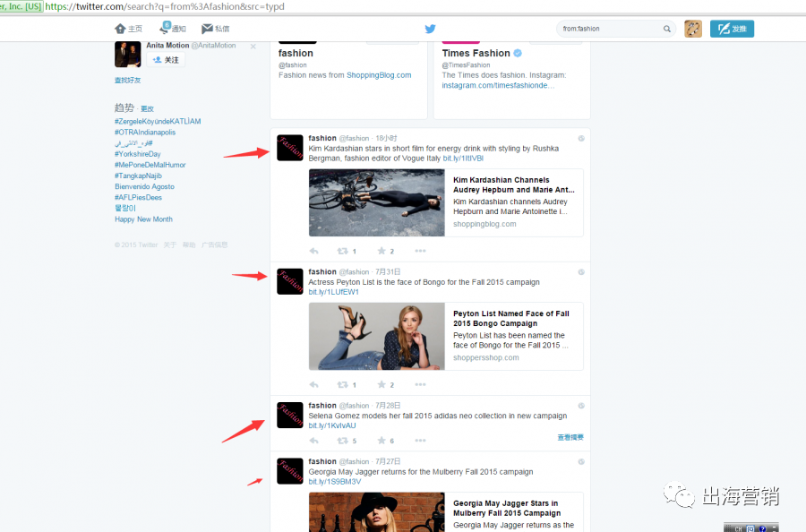Click the fashion avatar on Selena Gomez tweet

pos(290,415)
